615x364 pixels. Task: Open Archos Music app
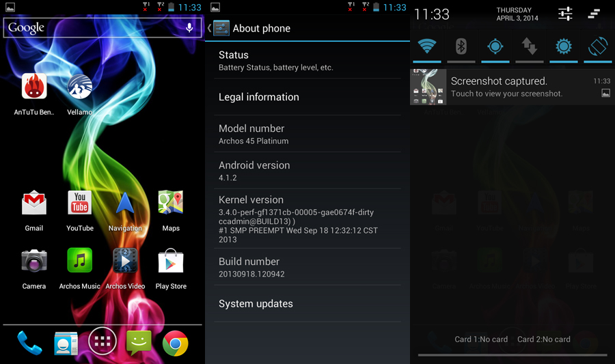point(80,260)
